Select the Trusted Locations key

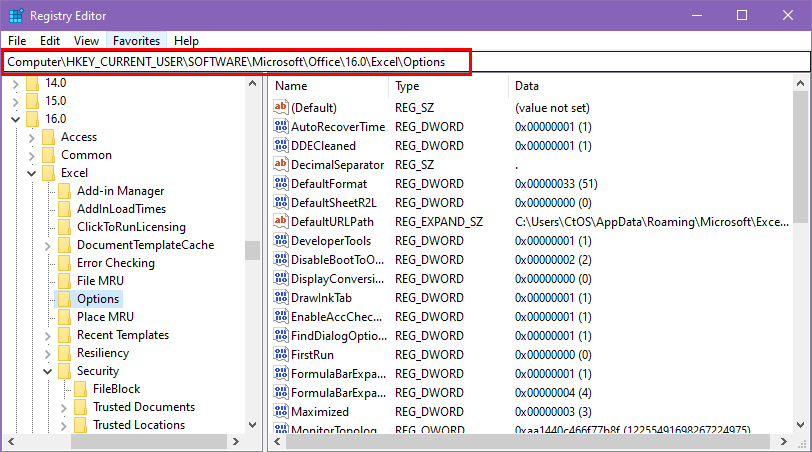tap(139, 425)
